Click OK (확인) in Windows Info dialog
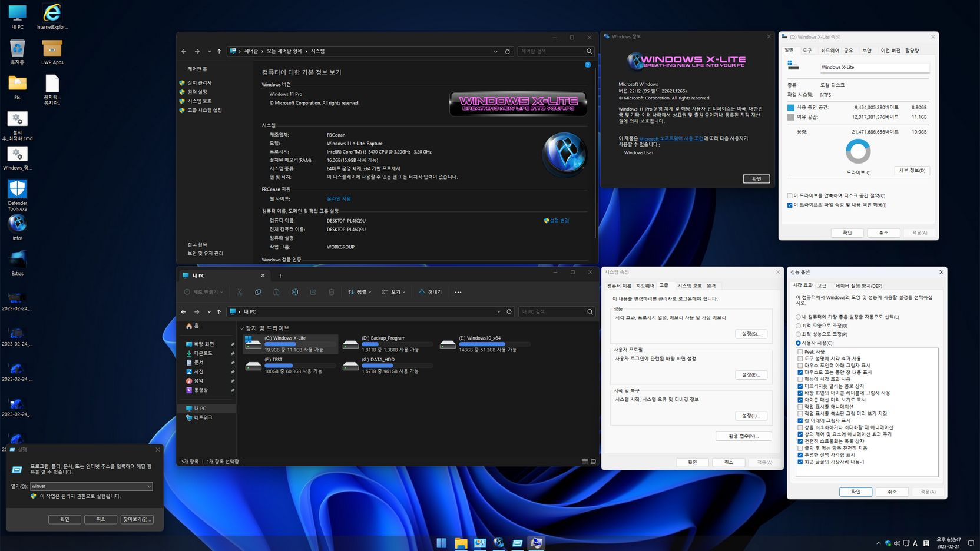This screenshot has height=551, width=980. 756,179
